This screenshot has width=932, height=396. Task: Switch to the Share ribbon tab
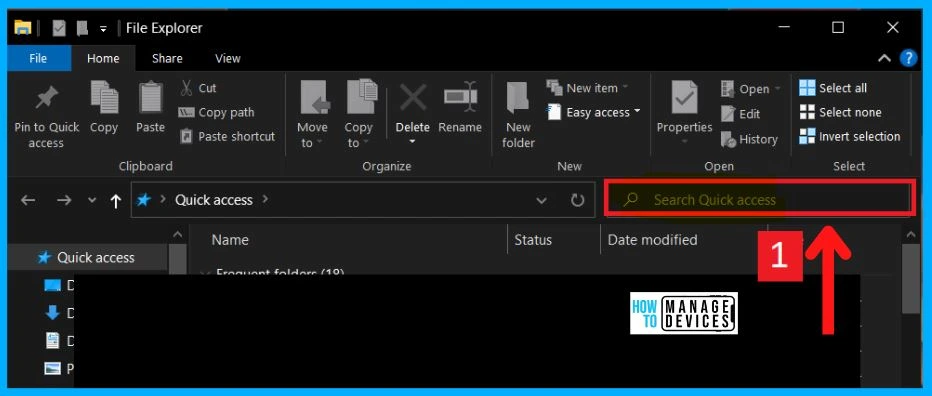[x=167, y=58]
